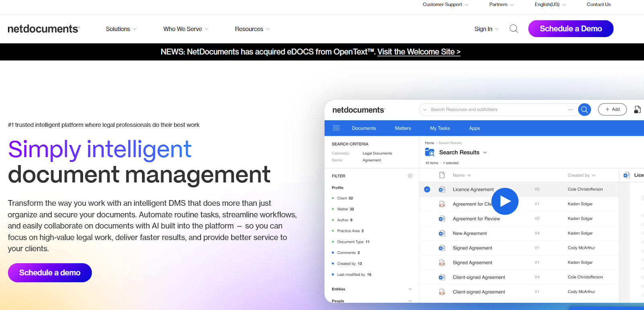Uncheck the selected Licence Agreement row
Screen dimensions: 644x310
coord(427,189)
